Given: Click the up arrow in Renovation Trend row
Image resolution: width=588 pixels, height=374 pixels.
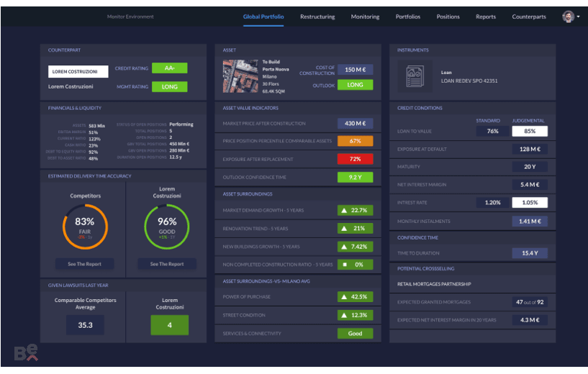Looking at the screenshot, I should [x=344, y=228].
